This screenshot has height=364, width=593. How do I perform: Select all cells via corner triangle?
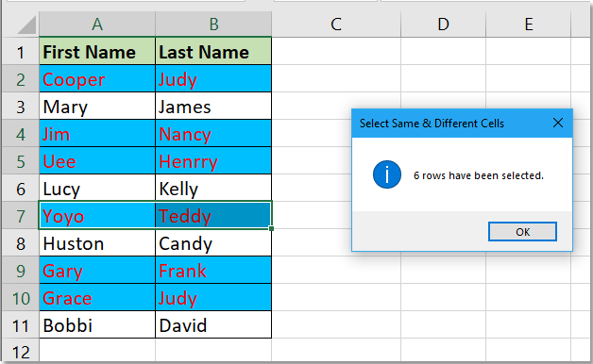pos(26,25)
